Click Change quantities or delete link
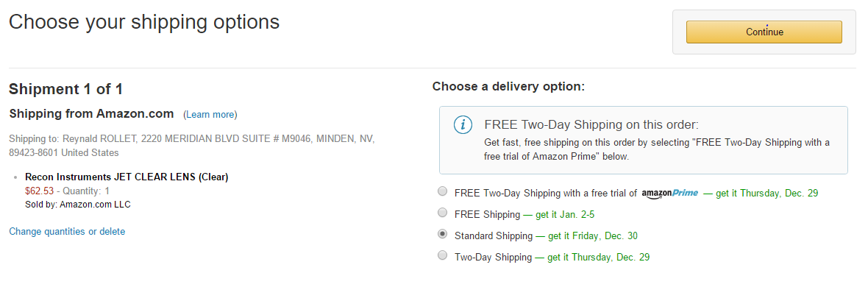Screen dimensions: 868x287 [x=67, y=232]
